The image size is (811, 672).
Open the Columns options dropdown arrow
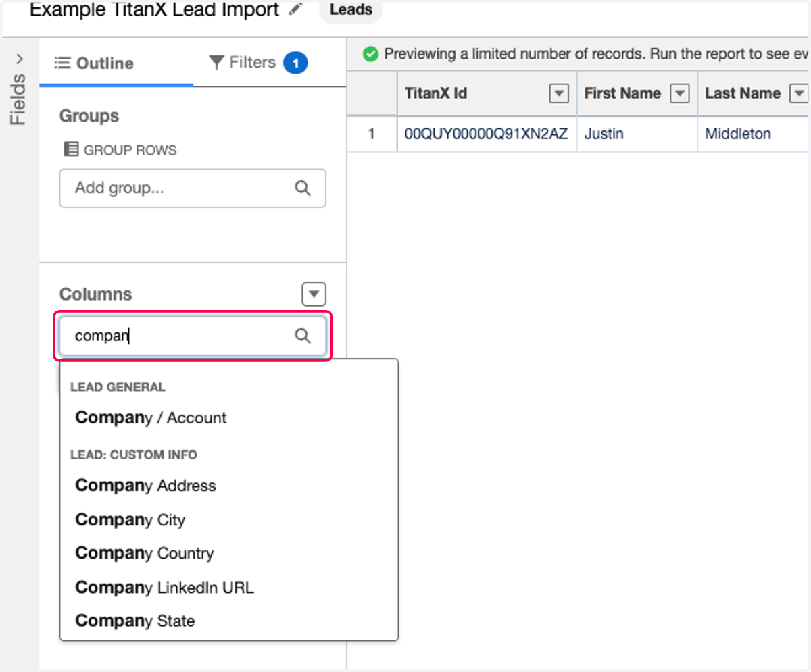[314, 294]
